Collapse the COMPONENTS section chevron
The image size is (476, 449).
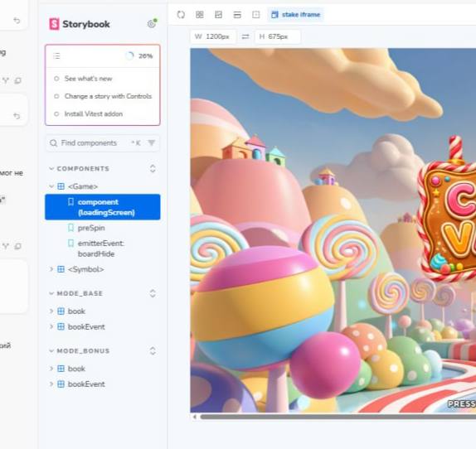pyautogui.click(x=51, y=168)
